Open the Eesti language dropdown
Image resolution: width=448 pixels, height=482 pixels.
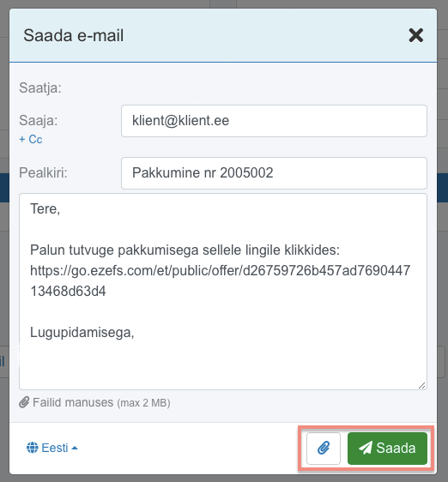[x=52, y=448]
